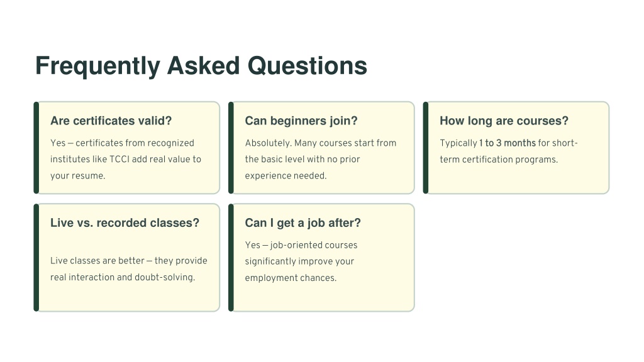Open the 'Can I get a job after?' question
The image size is (644, 362).
[303, 223]
